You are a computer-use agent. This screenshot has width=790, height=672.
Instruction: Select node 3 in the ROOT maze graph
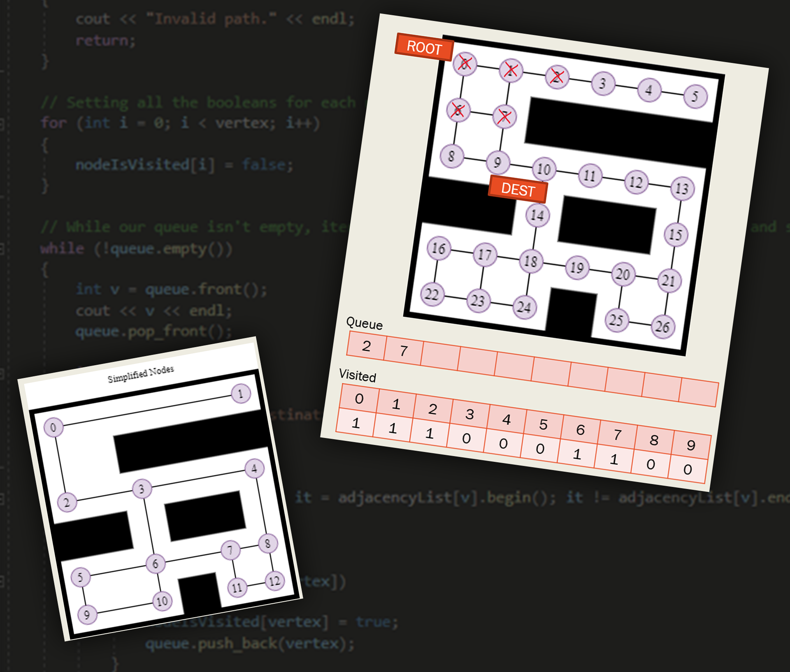[603, 83]
